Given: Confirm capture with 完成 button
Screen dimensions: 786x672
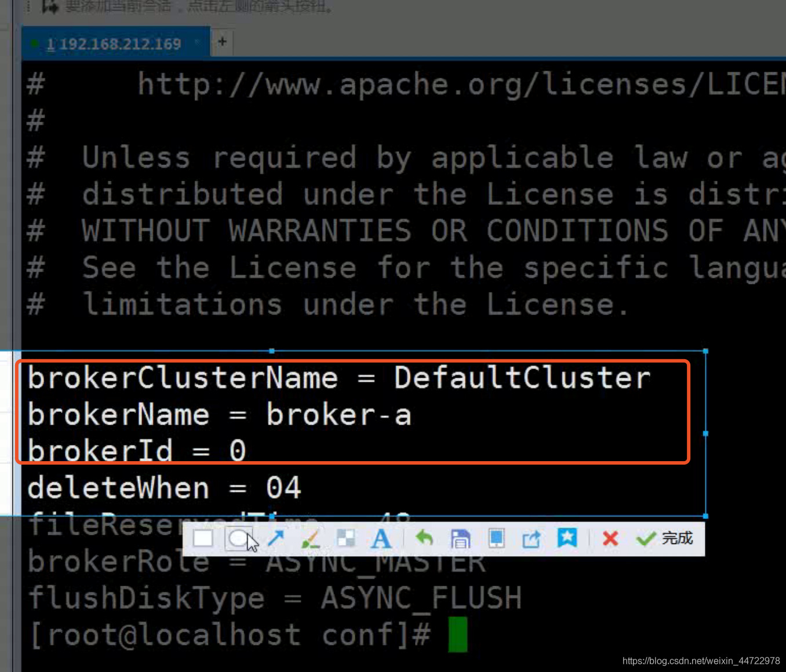Looking at the screenshot, I should 664,539.
